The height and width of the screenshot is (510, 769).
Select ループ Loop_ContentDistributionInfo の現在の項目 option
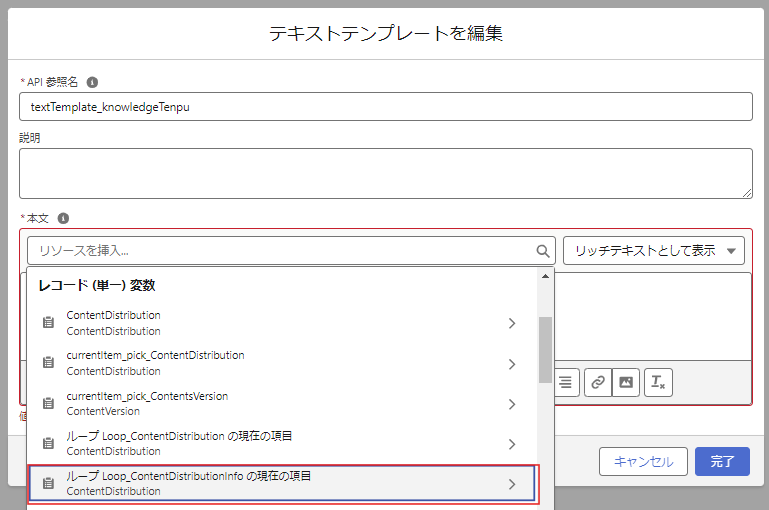coord(282,484)
